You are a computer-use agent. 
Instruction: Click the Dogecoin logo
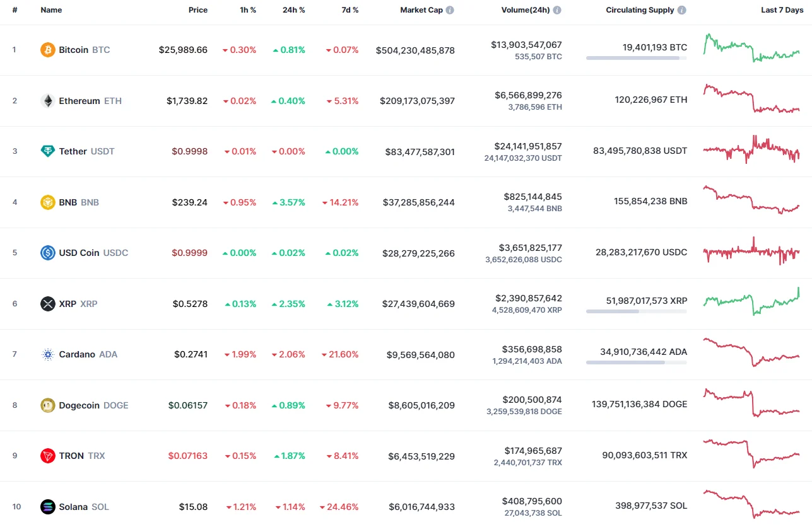[47, 405]
